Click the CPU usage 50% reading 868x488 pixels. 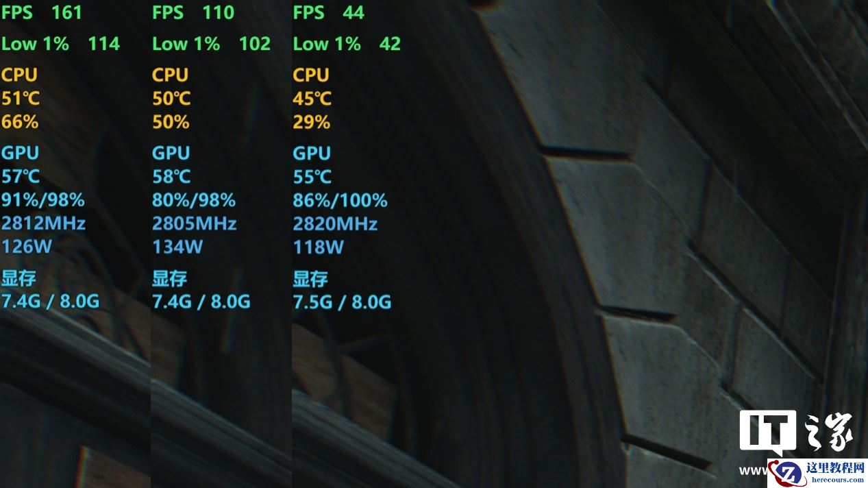171,122
